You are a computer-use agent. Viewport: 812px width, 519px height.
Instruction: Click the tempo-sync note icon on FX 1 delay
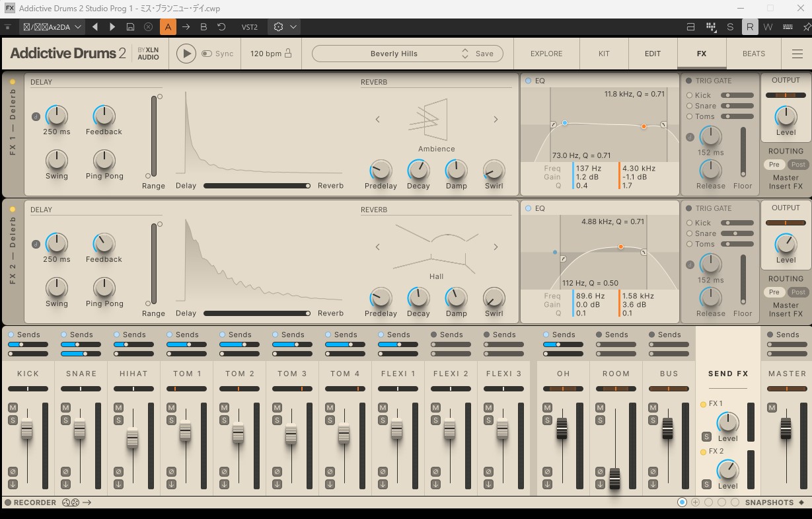pyautogui.click(x=36, y=117)
